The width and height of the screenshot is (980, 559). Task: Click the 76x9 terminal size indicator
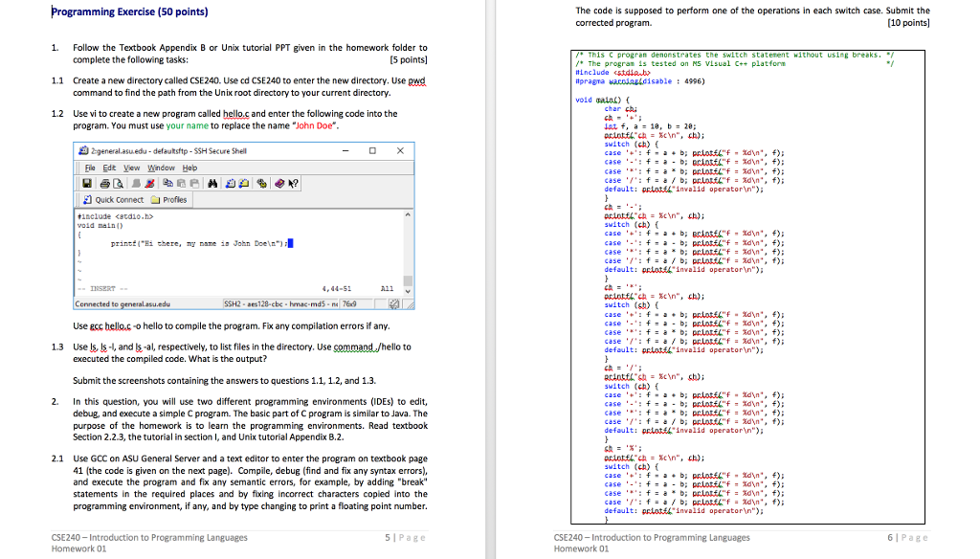pos(350,302)
